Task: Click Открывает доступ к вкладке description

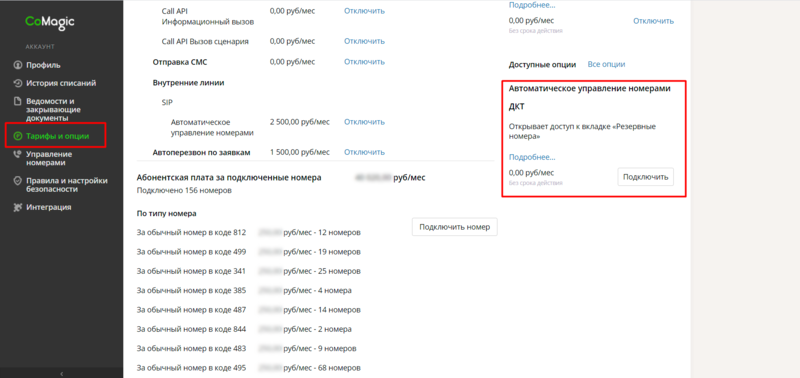Action: [582, 132]
